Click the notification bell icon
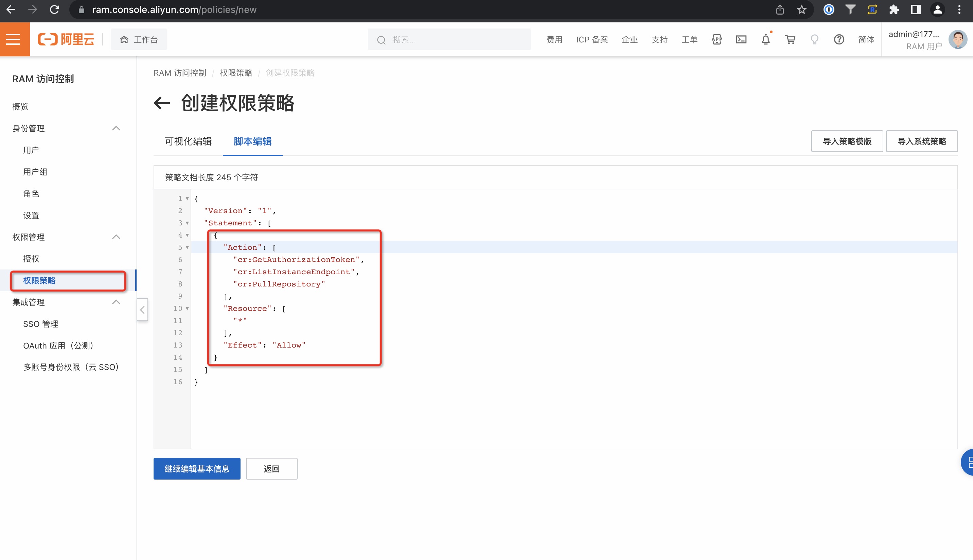This screenshot has width=973, height=560. [x=765, y=39]
